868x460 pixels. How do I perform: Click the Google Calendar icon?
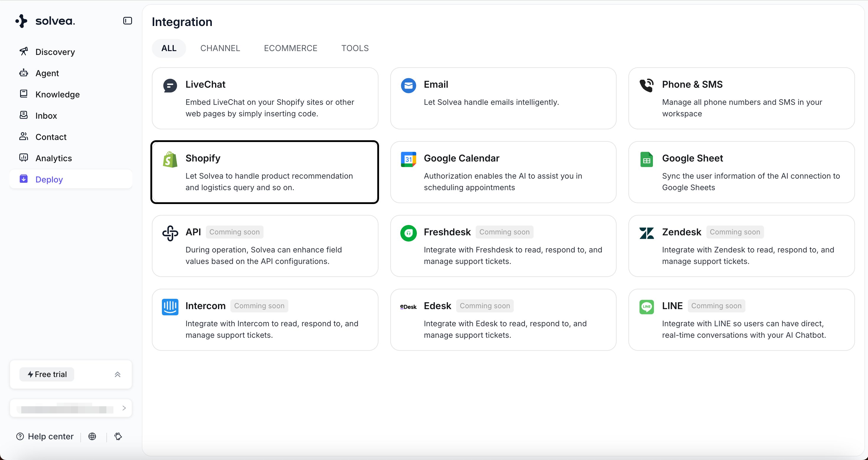[408, 159]
